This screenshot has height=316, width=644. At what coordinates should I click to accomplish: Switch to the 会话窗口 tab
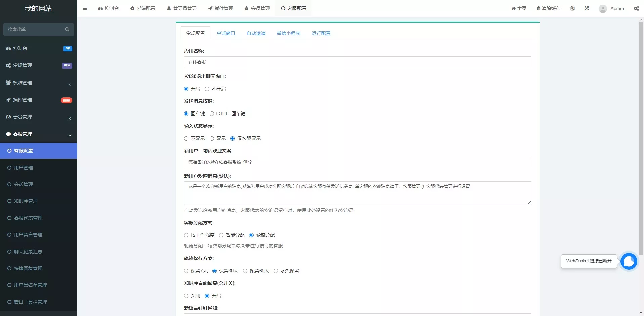click(226, 33)
